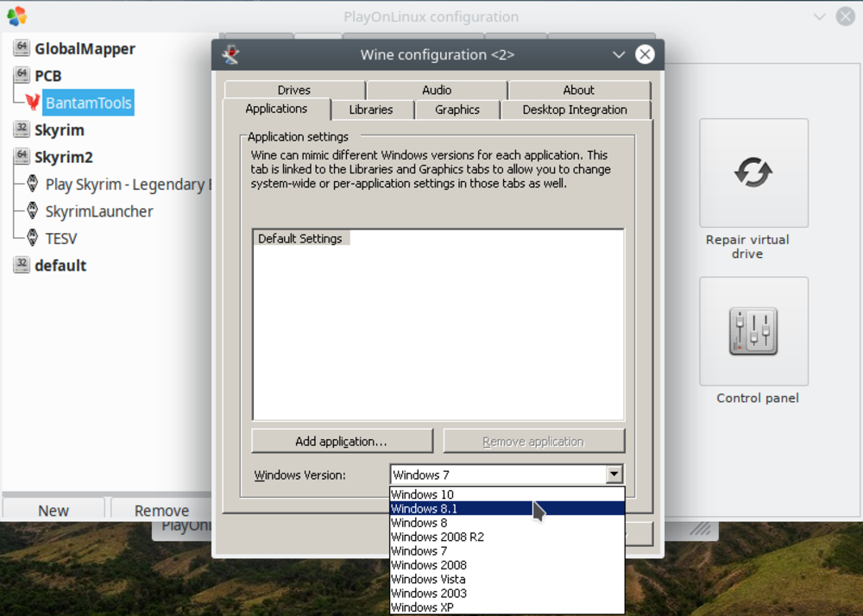Choose Windows 8.1 from the list
This screenshot has width=863, height=616.
click(x=507, y=509)
